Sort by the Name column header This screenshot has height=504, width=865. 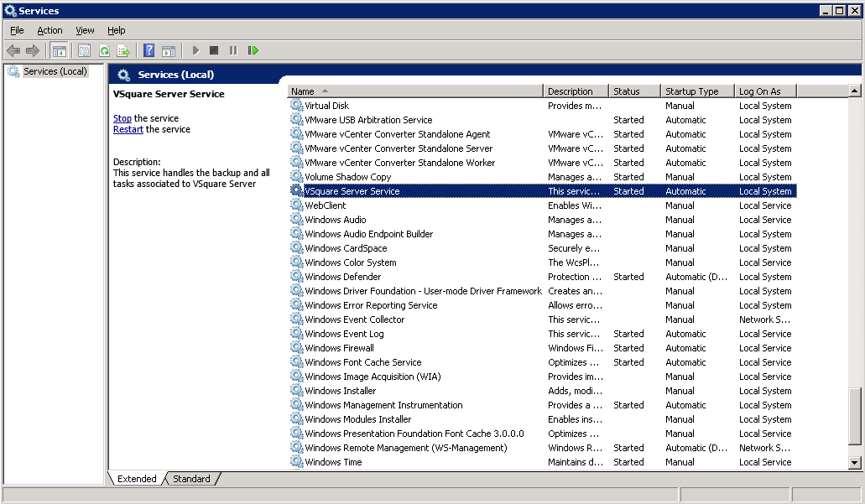click(414, 91)
